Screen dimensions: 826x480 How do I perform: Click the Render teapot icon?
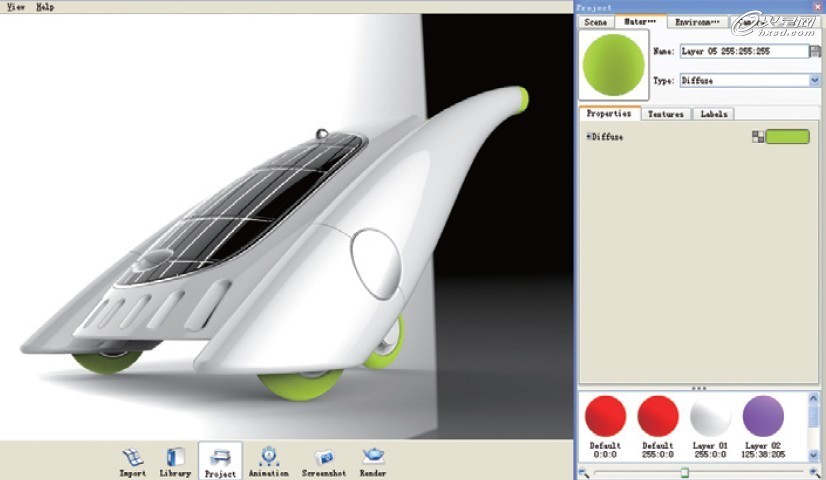(373, 456)
